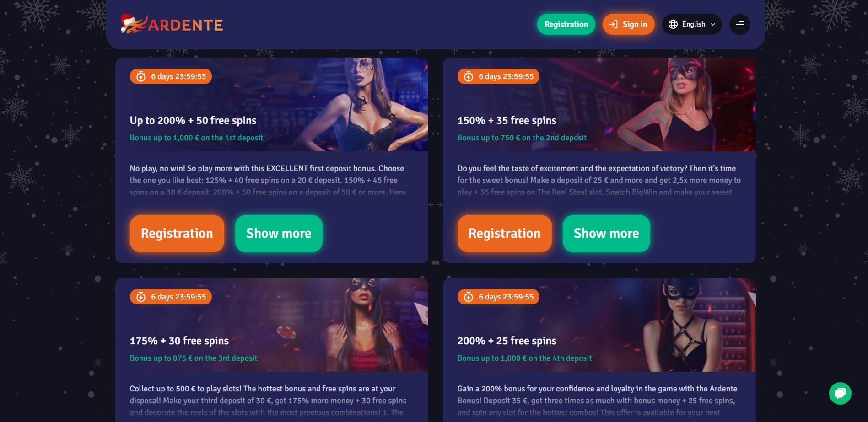The height and width of the screenshot is (422, 868).
Task: Click the Ardente flame logo
Action: pos(172,24)
